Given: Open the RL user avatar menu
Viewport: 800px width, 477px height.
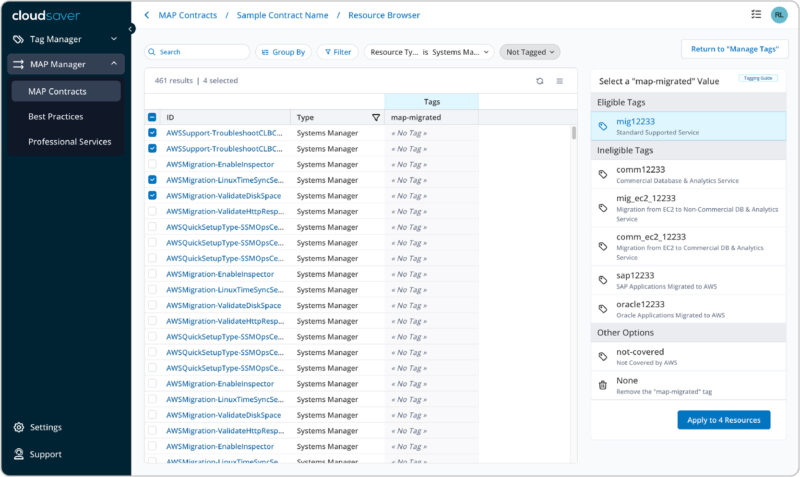Looking at the screenshot, I should click(779, 15).
